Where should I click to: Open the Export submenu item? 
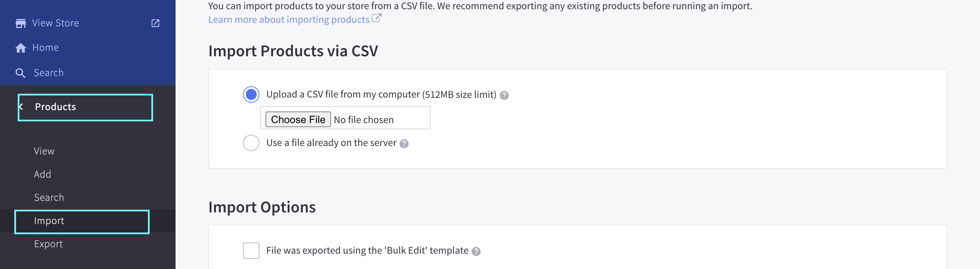click(48, 244)
